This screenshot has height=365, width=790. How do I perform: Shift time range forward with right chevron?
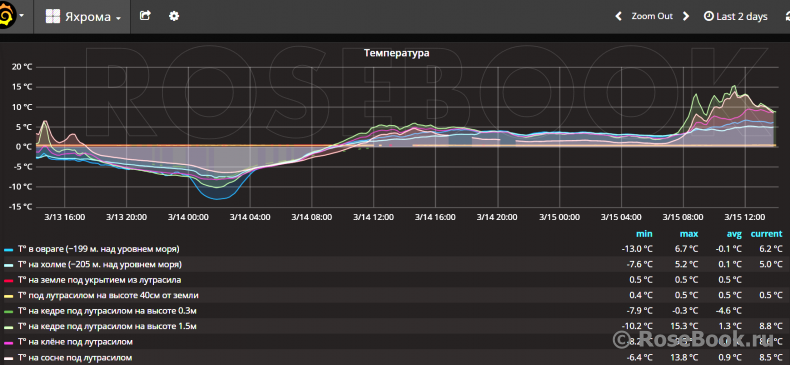tap(686, 17)
